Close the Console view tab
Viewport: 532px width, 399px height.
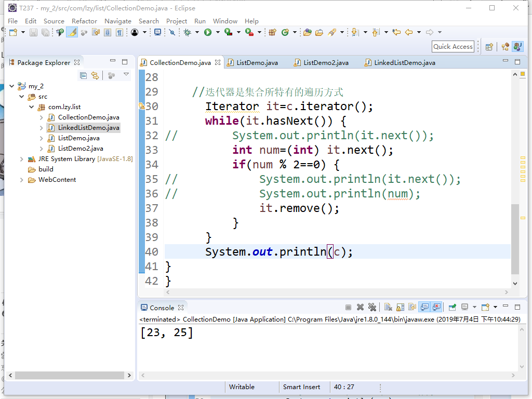(181, 308)
